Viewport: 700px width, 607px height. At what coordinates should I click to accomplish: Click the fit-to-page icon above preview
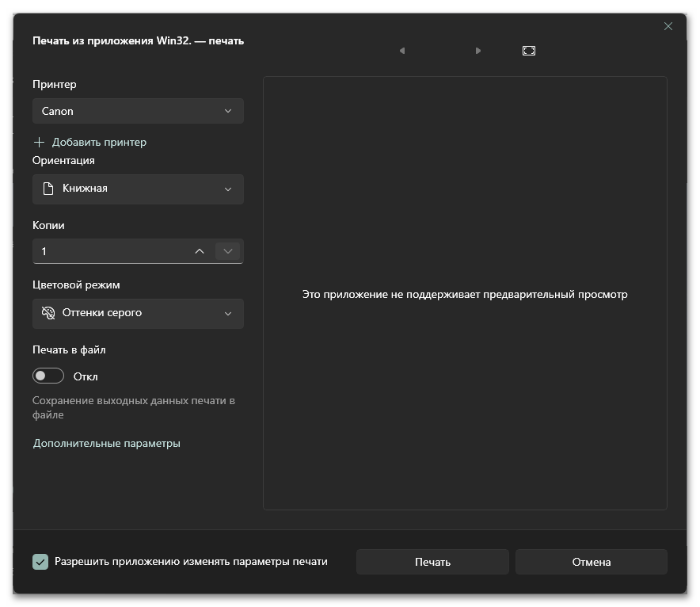[529, 51]
